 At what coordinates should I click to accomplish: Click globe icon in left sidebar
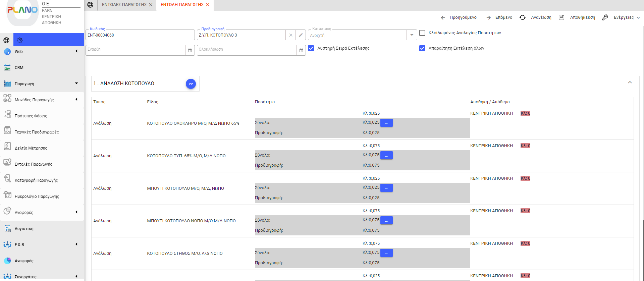coord(6,40)
